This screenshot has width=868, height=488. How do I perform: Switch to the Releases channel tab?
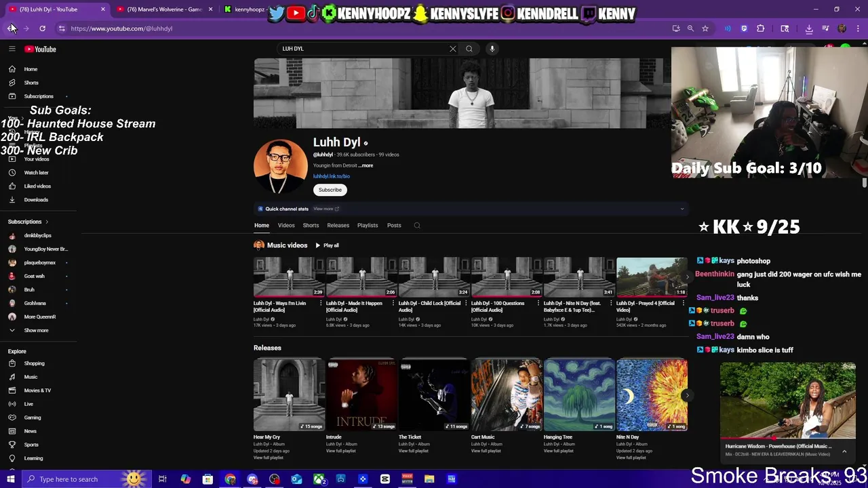pos(338,226)
